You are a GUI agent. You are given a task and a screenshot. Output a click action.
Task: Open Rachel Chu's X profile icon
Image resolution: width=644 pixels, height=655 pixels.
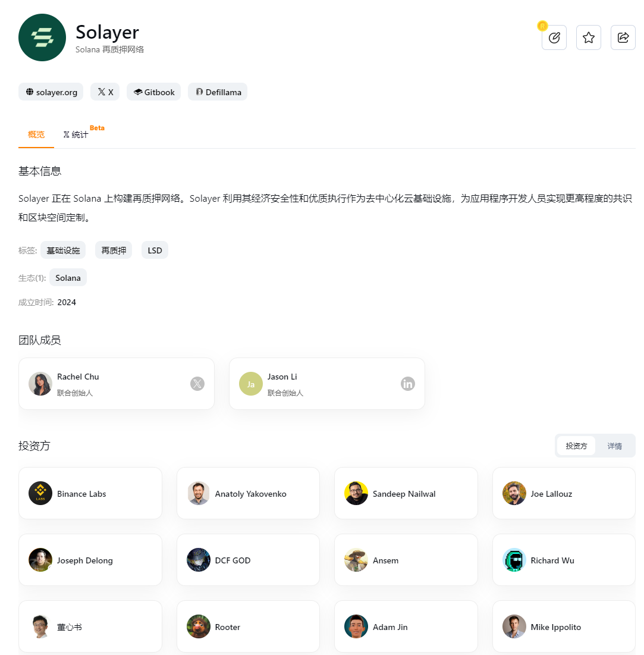tap(197, 384)
